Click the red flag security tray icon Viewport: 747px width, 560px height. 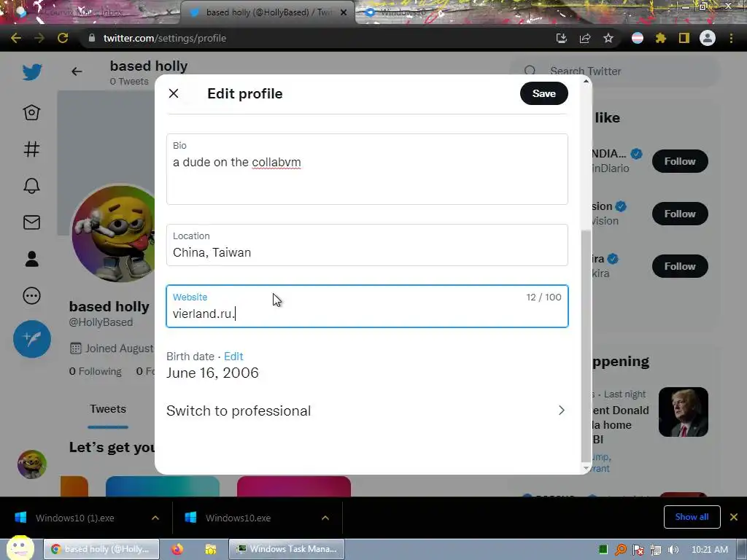tap(638, 550)
